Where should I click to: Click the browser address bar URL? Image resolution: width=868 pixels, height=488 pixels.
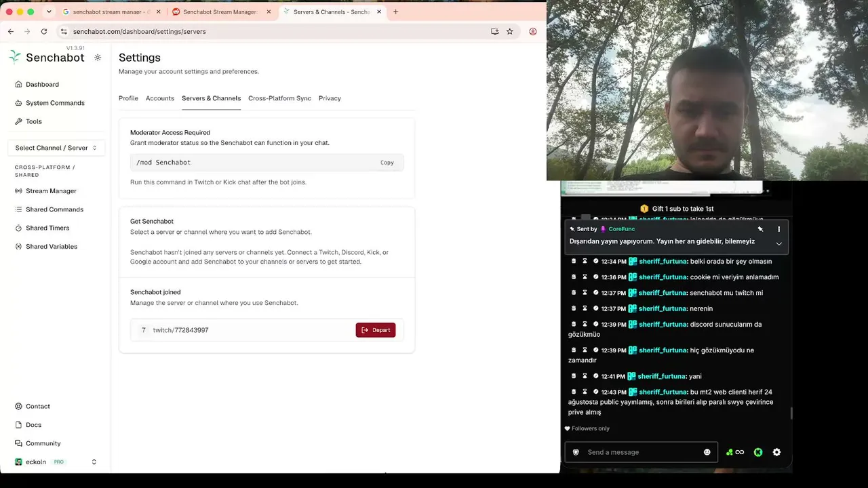click(140, 31)
